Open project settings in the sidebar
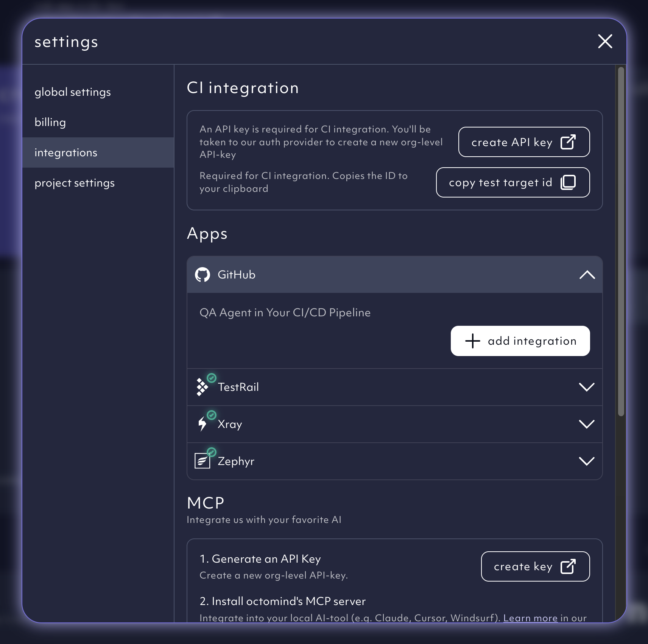 pos(75,183)
